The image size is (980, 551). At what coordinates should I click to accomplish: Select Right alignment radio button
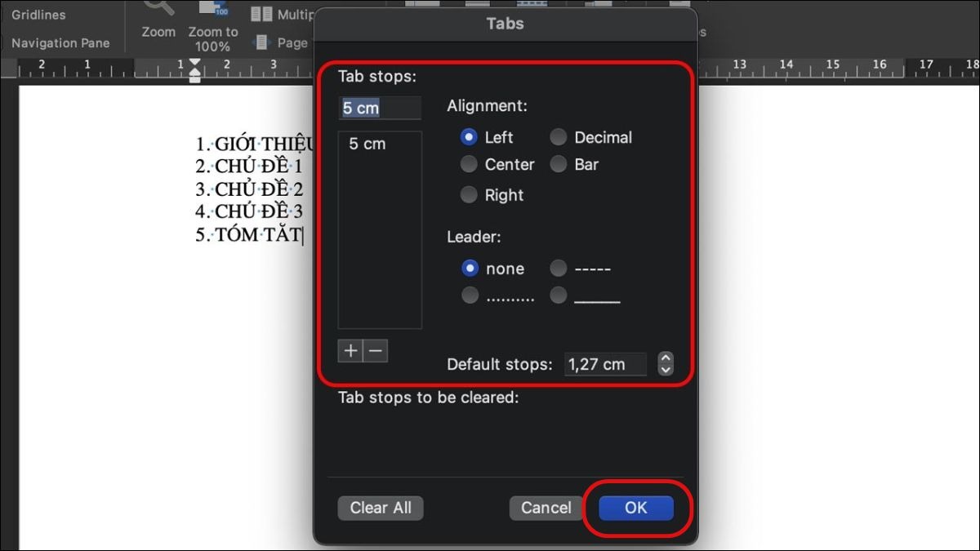(x=469, y=195)
